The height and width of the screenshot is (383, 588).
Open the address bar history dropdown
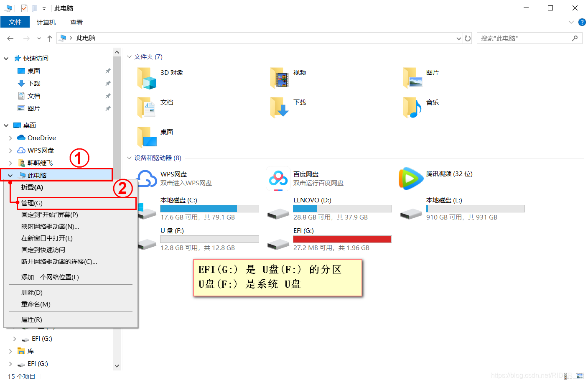coord(459,38)
